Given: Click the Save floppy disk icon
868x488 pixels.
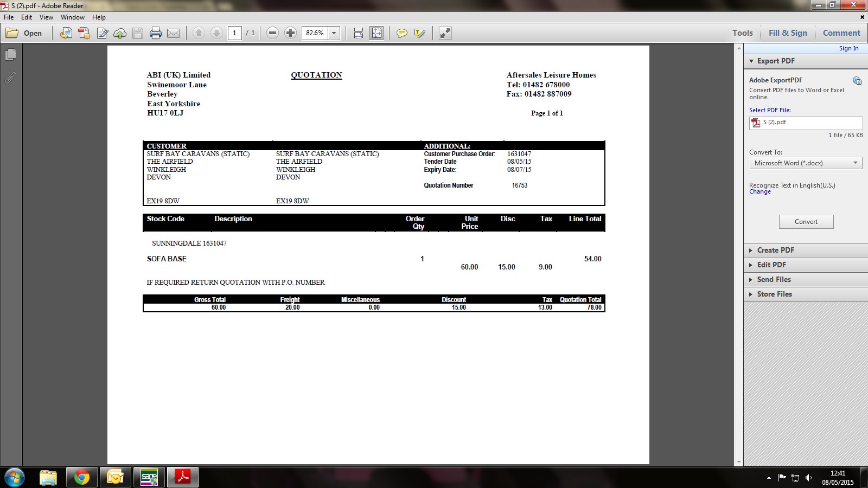Looking at the screenshot, I should tap(138, 33).
